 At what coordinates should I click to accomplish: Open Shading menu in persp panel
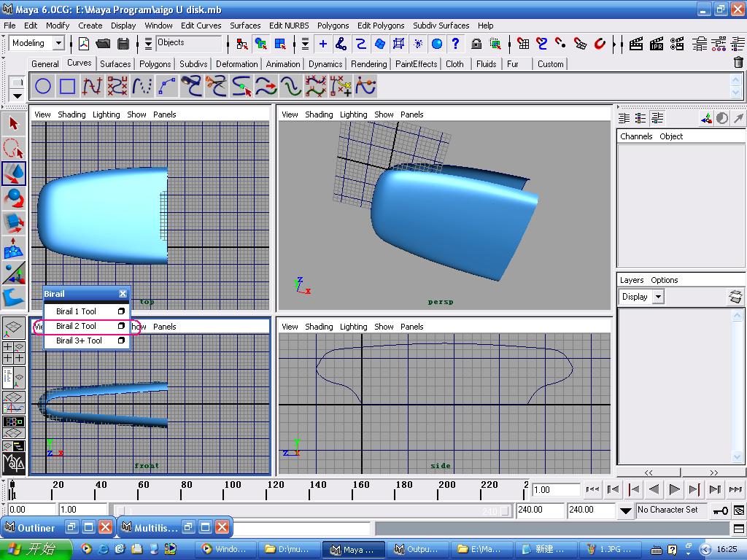point(319,114)
